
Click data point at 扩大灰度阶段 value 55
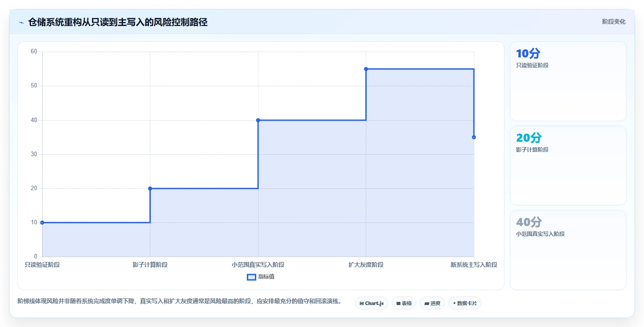tap(366, 69)
